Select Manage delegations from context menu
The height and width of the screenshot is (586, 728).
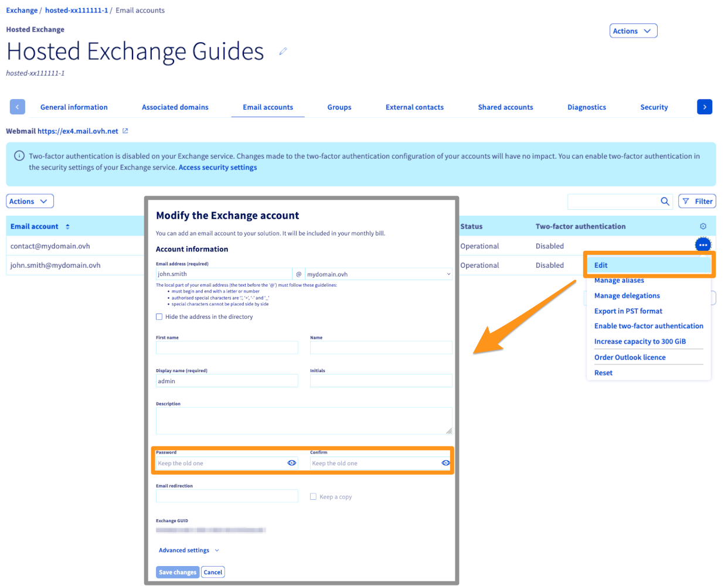click(x=627, y=296)
